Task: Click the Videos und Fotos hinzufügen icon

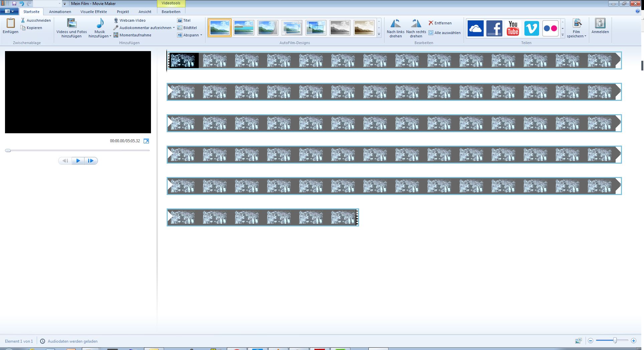Action: [x=71, y=24]
